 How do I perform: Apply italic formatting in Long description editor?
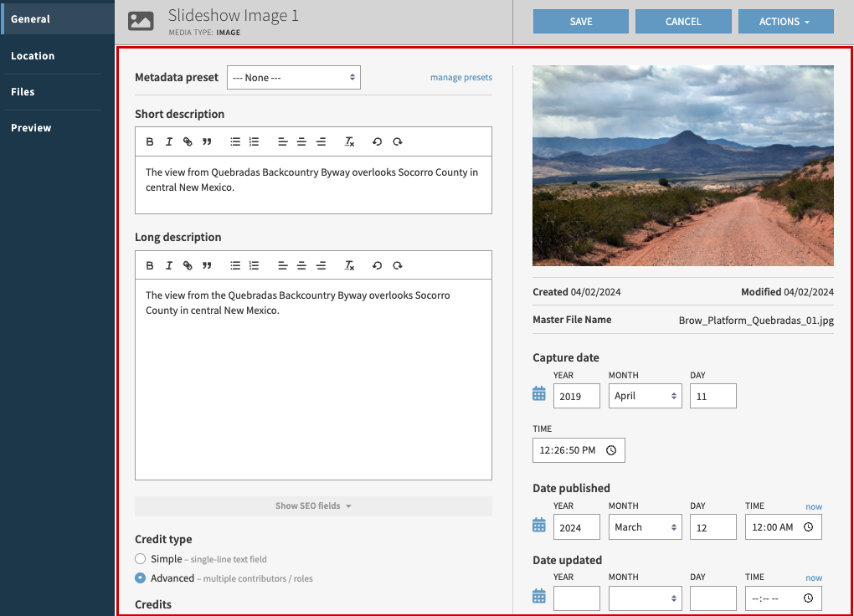click(x=168, y=265)
